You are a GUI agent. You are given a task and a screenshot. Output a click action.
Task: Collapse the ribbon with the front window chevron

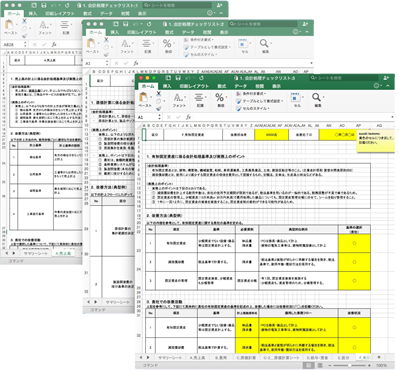[388, 86]
